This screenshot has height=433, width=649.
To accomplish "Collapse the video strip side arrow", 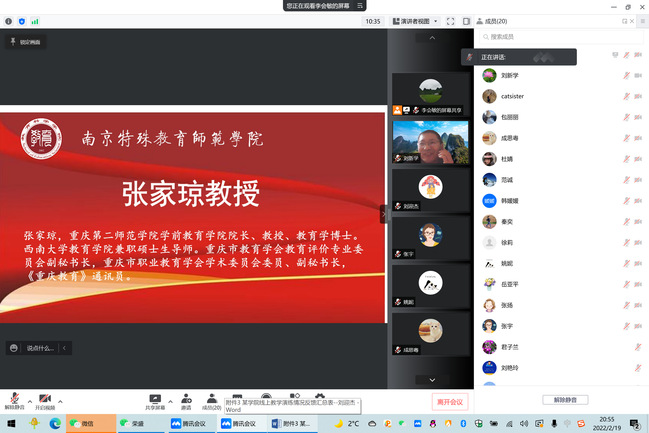I will click(x=383, y=213).
